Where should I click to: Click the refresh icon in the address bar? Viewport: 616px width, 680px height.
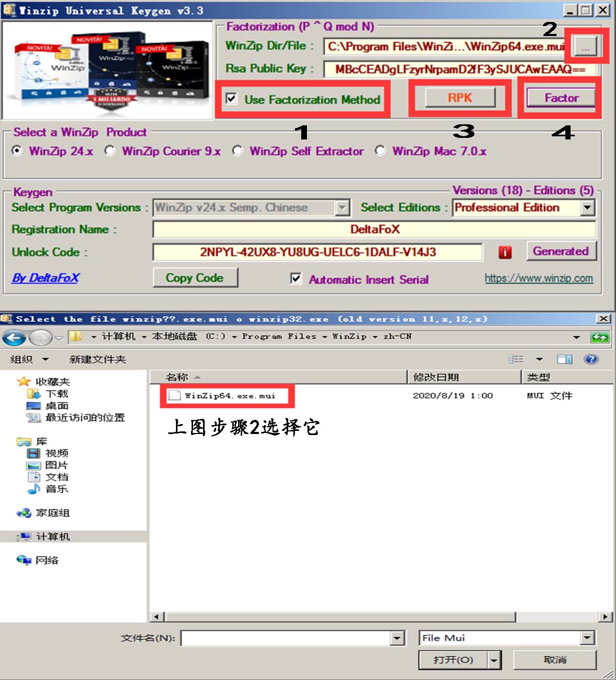(x=600, y=337)
